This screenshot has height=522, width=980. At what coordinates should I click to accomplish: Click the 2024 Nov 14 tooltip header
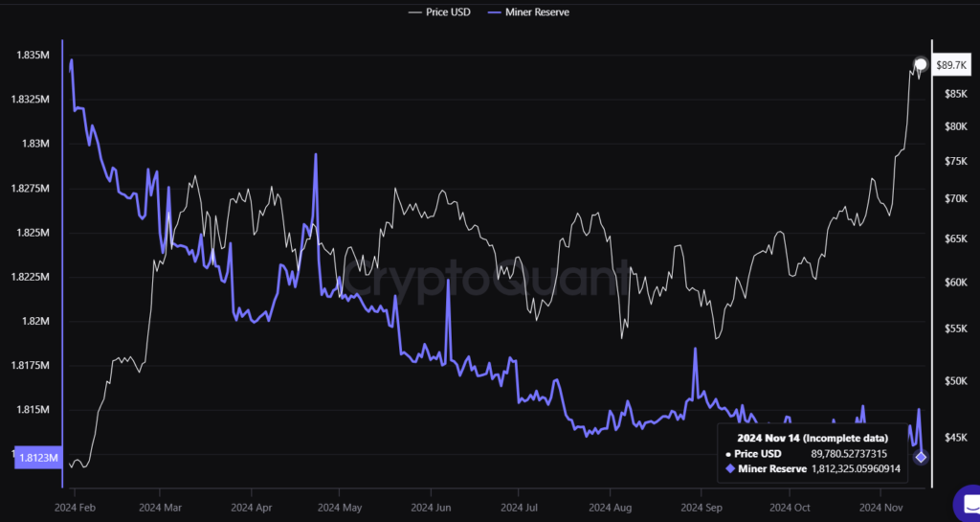pos(812,437)
